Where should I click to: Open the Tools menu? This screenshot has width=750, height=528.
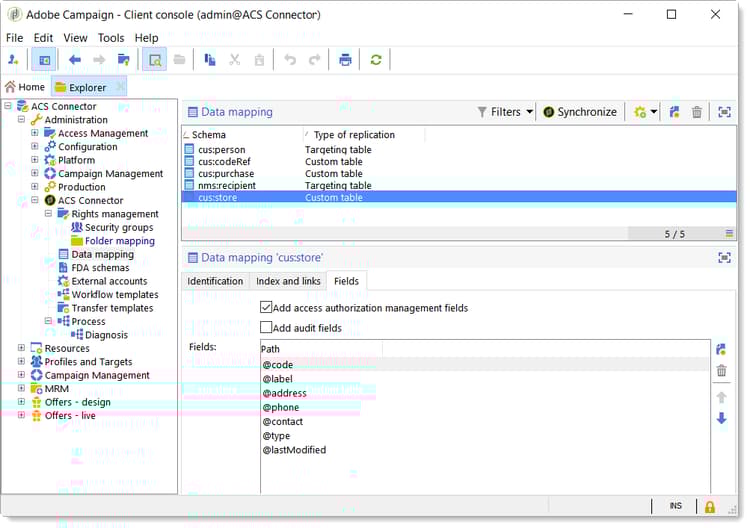[x=110, y=38]
